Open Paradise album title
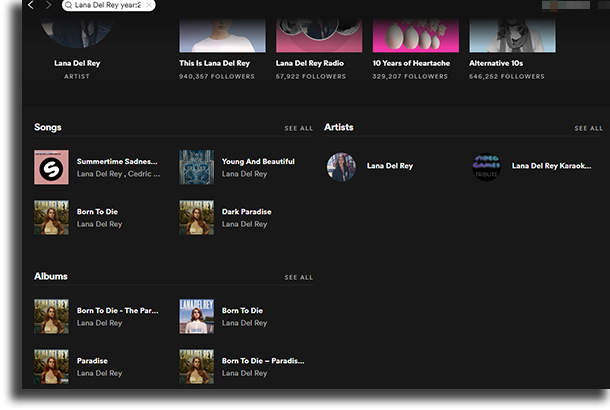Viewport: 610px width, 410px height. pyautogui.click(x=92, y=361)
